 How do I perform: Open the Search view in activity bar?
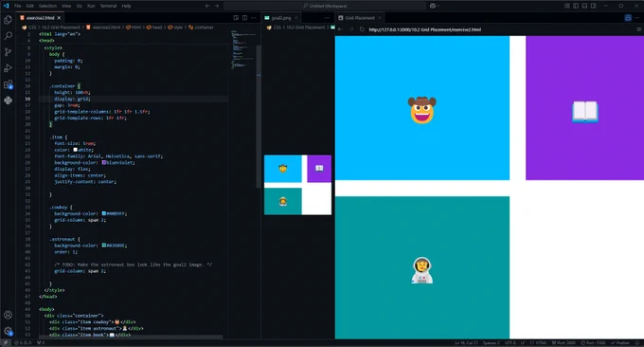[8, 36]
